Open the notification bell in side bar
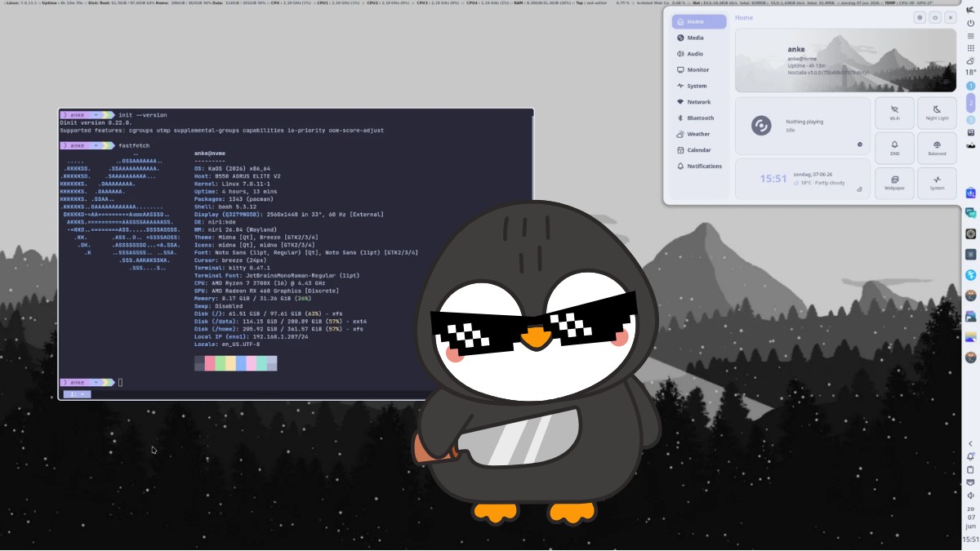This screenshot has width=980, height=551. click(x=970, y=456)
